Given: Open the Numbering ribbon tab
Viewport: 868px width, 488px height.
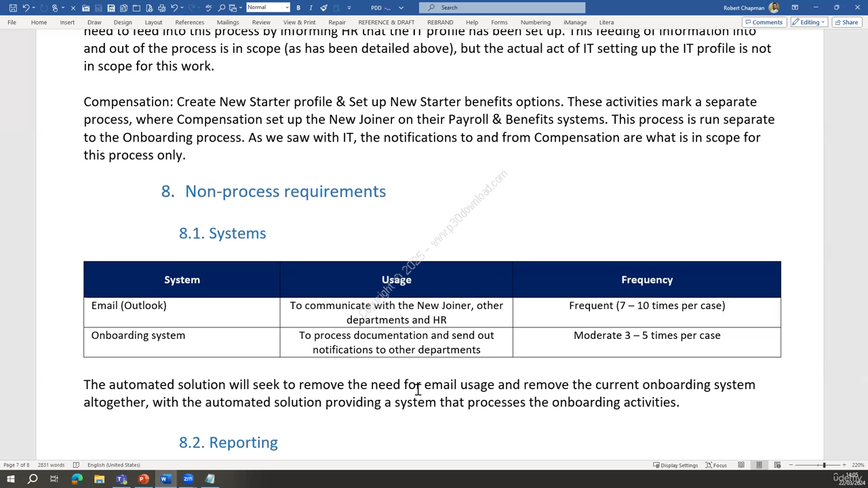Looking at the screenshot, I should (x=535, y=22).
